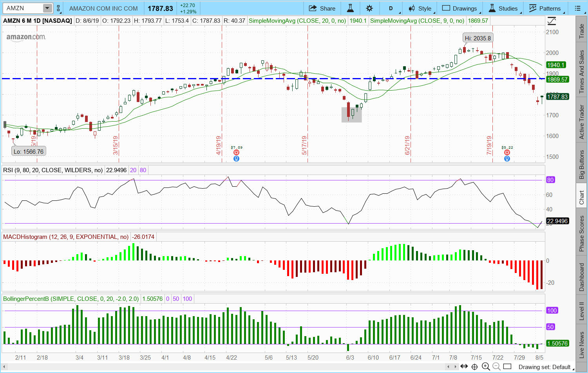The height and width of the screenshot is (373, 588).
Task: Toggle the crosshair pan icon at bottom
Action: point(474,367)
